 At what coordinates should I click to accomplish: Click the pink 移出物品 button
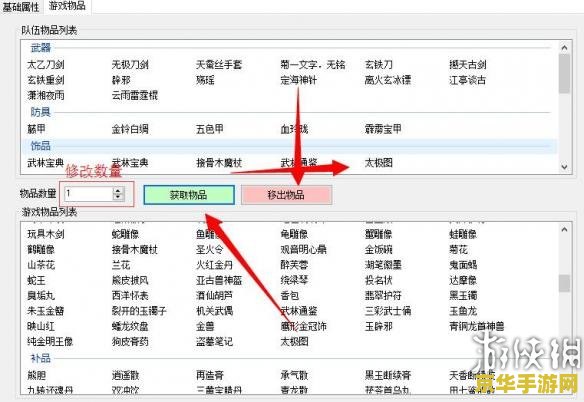(286, 195)
